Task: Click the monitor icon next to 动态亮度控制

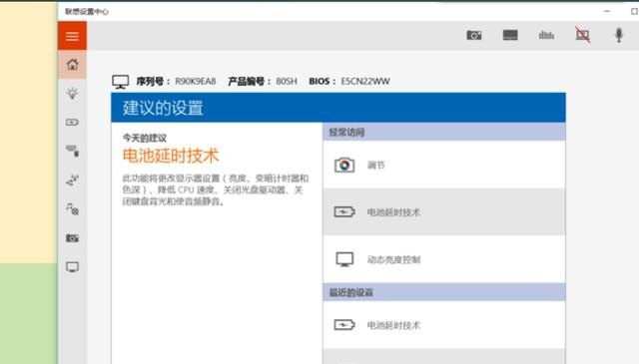Action: pyautogui.click(x=344, y=259)
